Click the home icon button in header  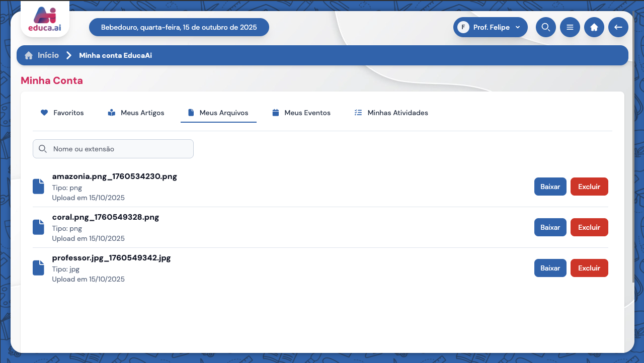594,27
